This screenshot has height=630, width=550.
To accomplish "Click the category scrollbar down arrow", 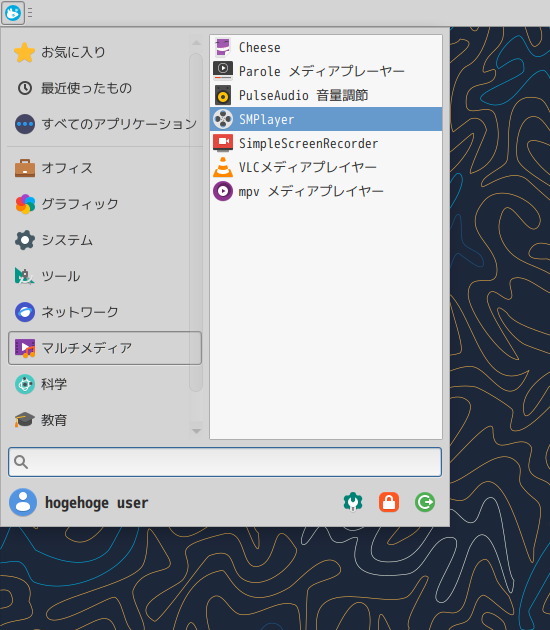I will coord(196,431).
